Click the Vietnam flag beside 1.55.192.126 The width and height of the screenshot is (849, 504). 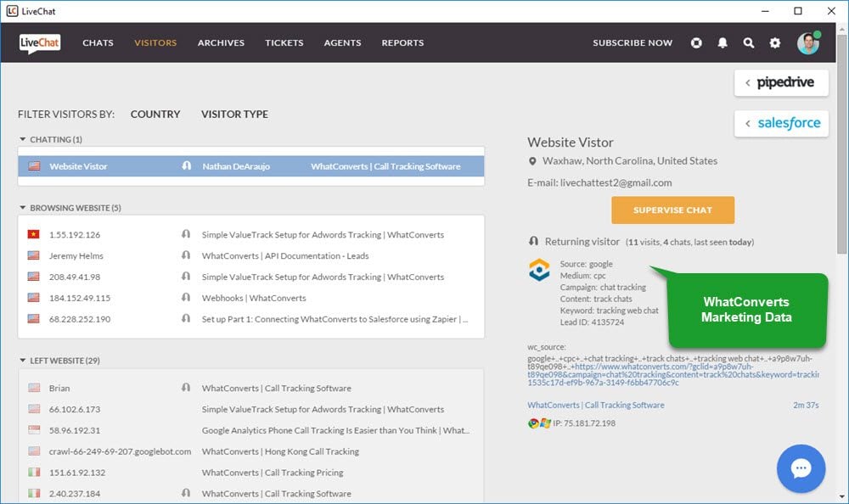pyautogui.click(x=34, y=234)
